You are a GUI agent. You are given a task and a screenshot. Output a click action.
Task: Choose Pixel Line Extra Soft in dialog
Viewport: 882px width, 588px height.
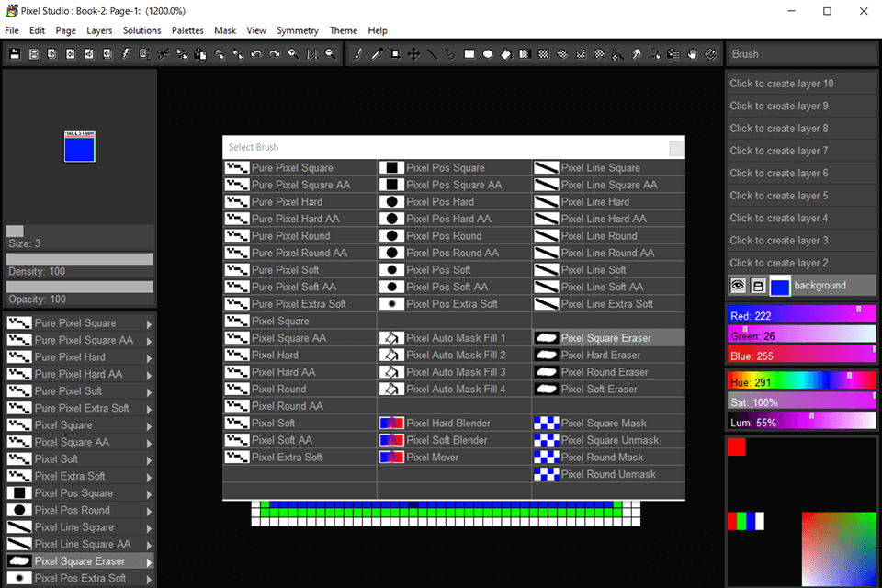click(608, 304)
